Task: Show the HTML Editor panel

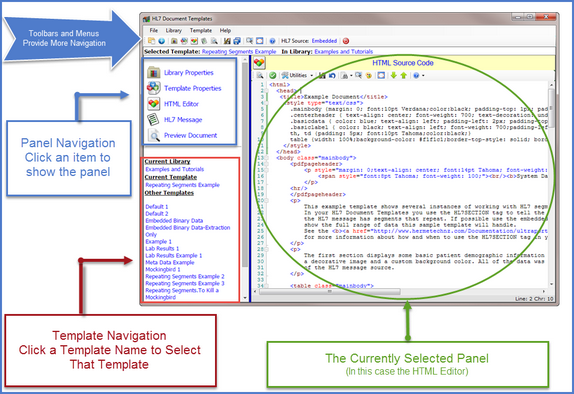Action: 173,104
